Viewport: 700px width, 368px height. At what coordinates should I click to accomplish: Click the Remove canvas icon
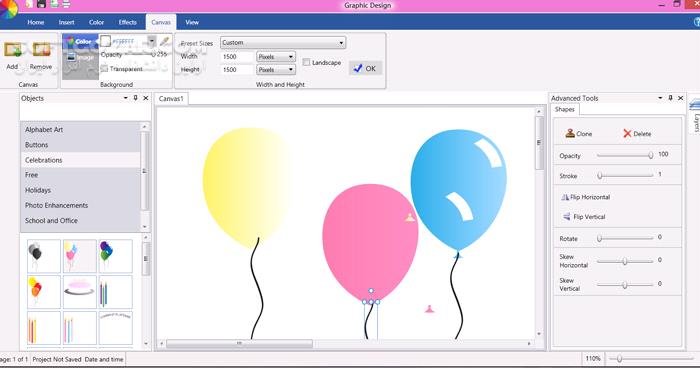click(x=41, y=50)
